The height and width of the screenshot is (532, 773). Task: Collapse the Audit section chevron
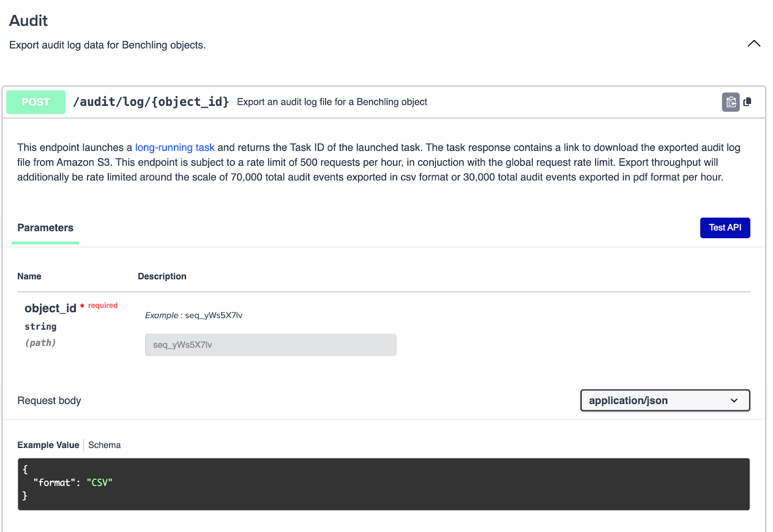click(x=754, y=44)
